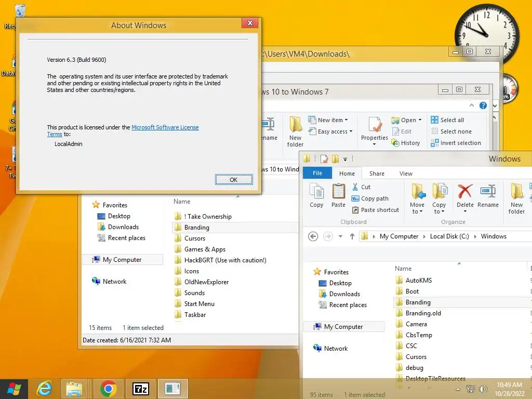Select the AutoKMS folder

419,280
